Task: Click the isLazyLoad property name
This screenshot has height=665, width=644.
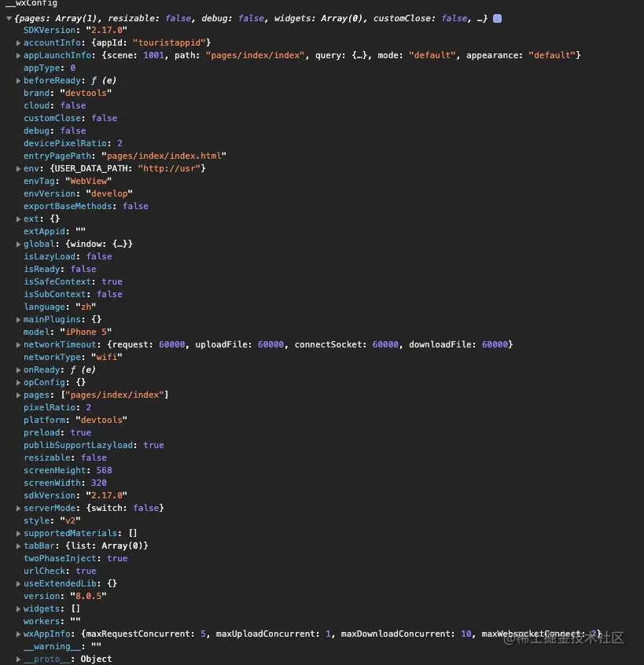Action: point(50,256)
